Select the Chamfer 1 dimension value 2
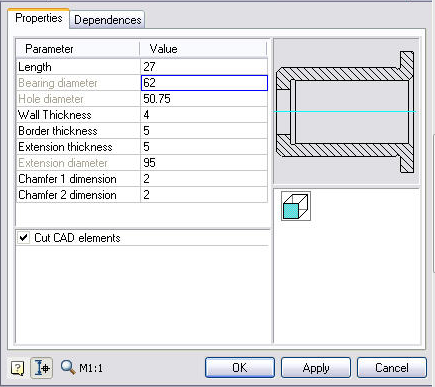Image resolution: width=435 pixels, height=387 pixels. (x=204, y=179)
